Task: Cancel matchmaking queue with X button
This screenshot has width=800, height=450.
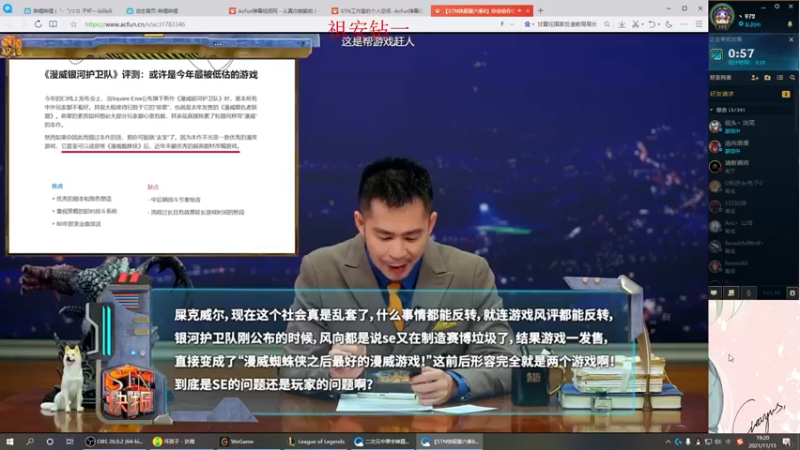Action: [x=791, y=39]
